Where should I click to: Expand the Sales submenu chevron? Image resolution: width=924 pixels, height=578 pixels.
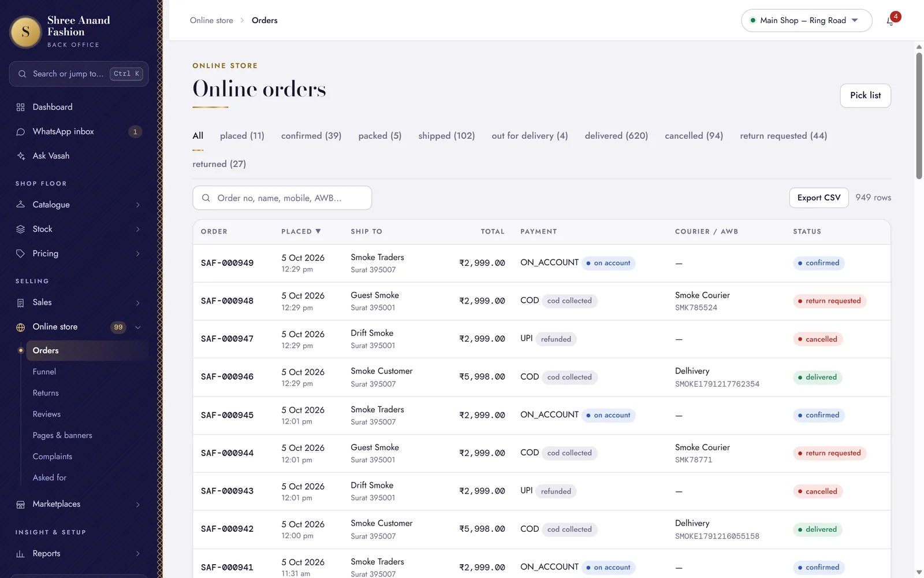coord(138,303)
